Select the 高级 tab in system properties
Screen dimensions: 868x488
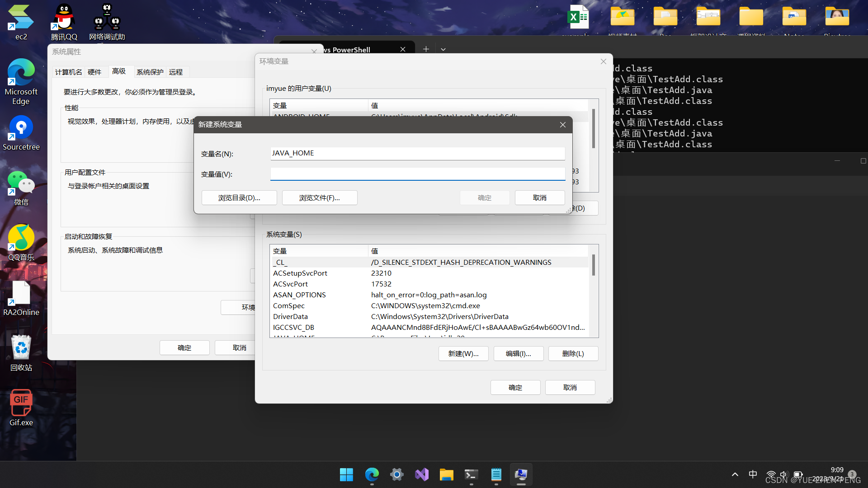[118, 71]
